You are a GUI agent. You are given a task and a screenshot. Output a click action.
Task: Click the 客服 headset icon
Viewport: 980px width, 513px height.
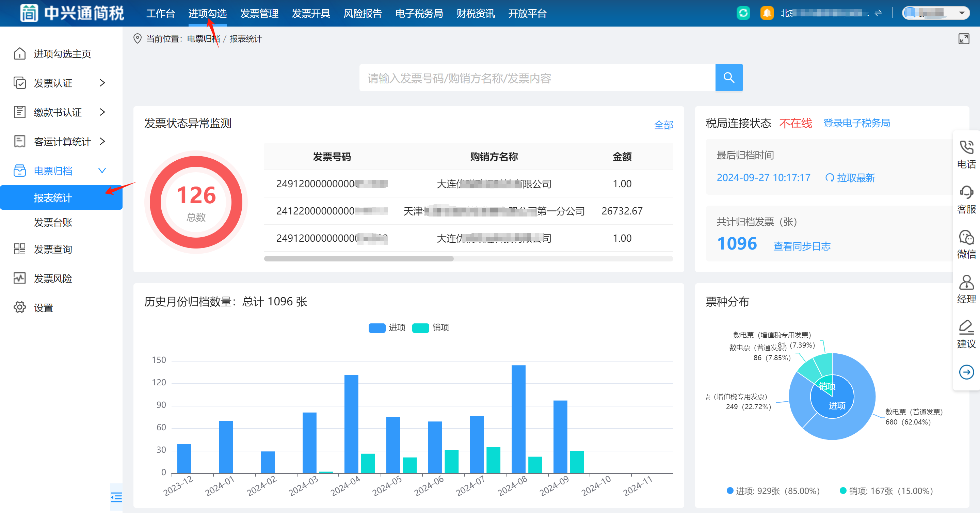coord(966,192)
